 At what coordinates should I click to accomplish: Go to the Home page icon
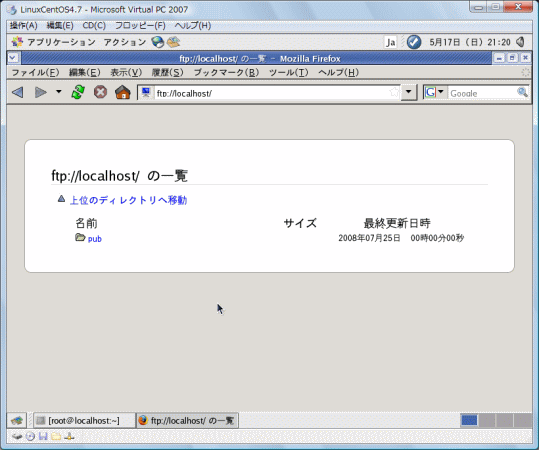point(123,92)
